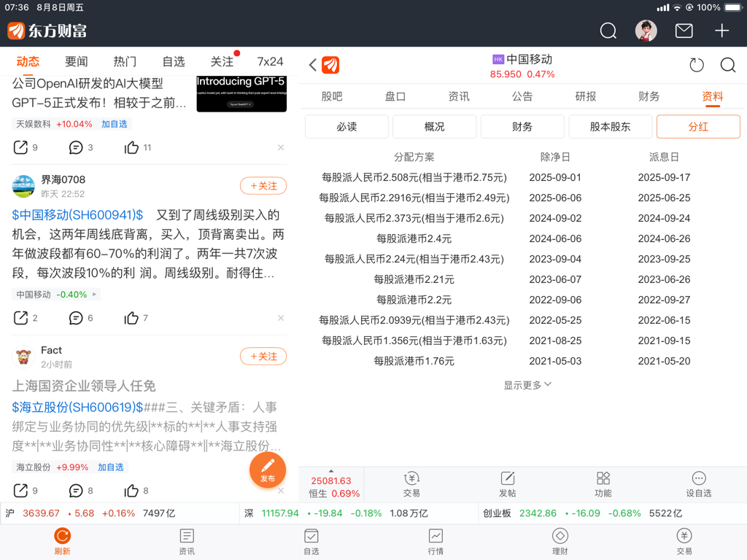Expand 恒生 index quote strip

(x=331, y=485)
